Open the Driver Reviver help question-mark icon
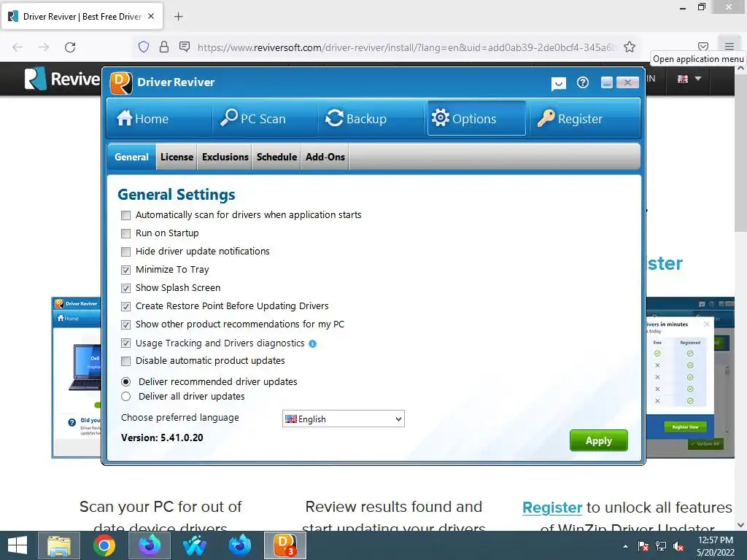 [x=582, y=83]
